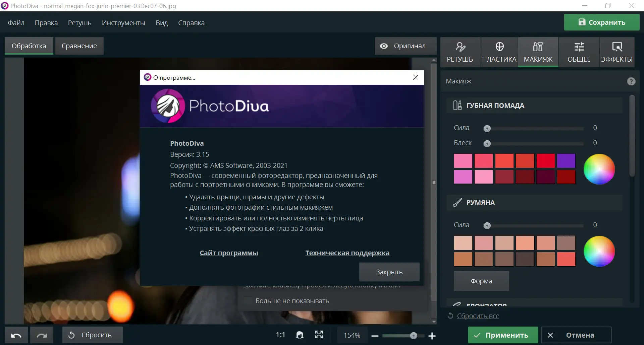Click the undo arrow icon
644x345 pixels.
coord(16,335)
